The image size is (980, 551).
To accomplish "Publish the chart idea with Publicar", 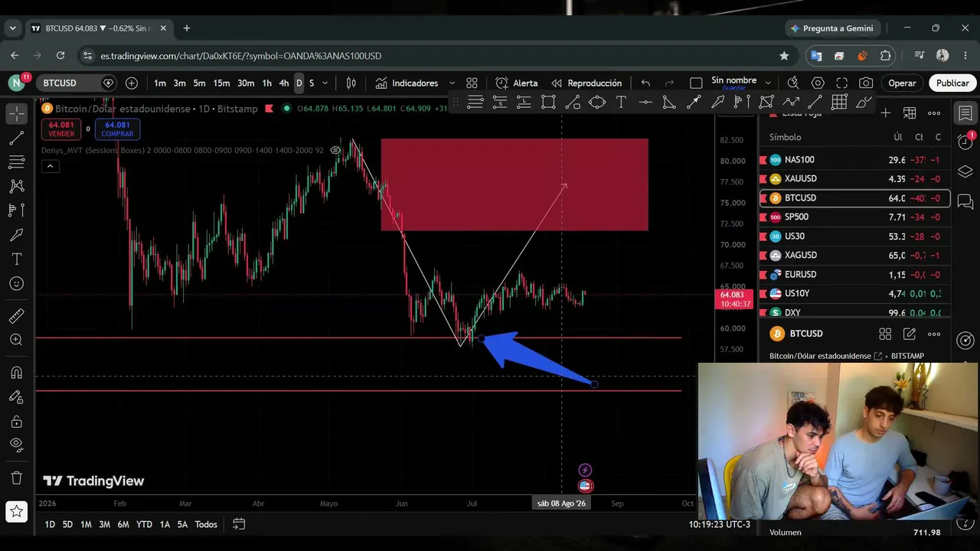I will 952,83.
